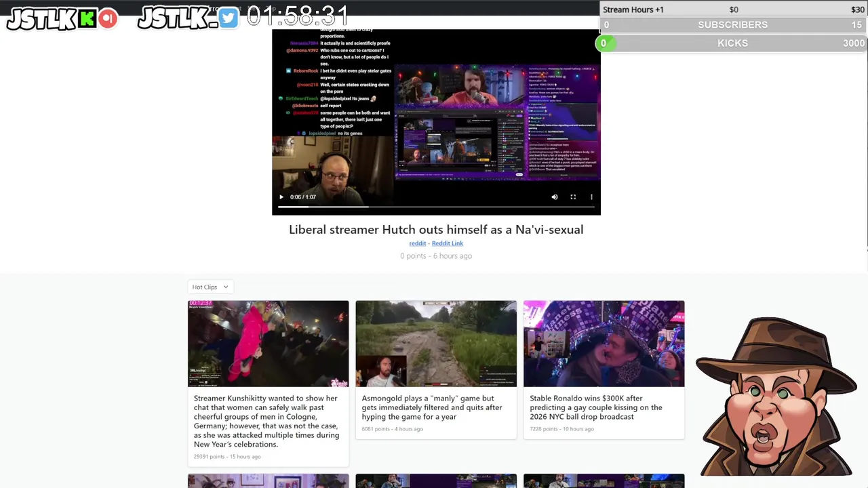Screen dimensions: 868x488
Task: Click the '6081 points - 4 hours ago' text
Action: click(x=393, y=429)
